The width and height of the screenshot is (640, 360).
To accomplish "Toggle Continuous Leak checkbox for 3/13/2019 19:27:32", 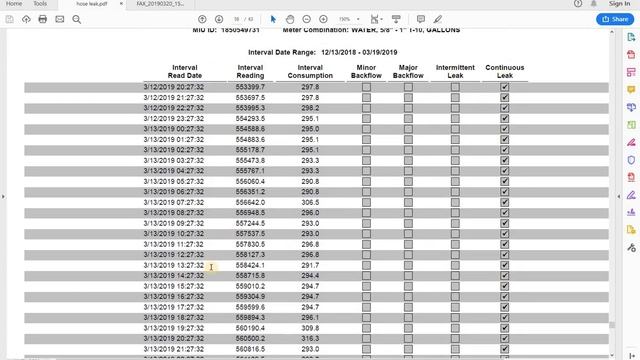I will point(504,328).
